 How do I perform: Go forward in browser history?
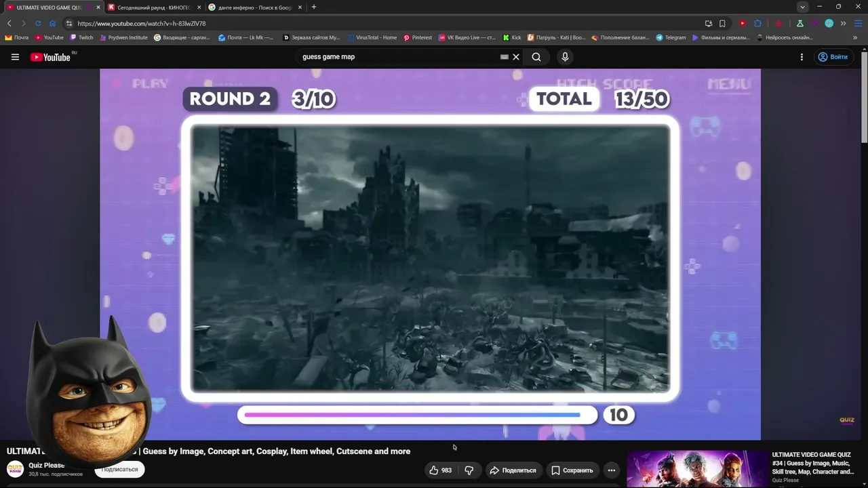pos(22,23)
